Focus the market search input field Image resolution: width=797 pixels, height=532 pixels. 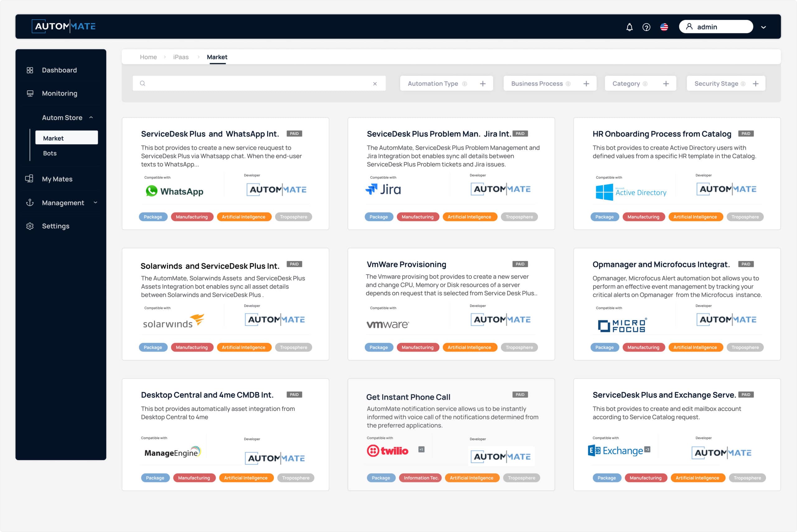click(259, 83)
